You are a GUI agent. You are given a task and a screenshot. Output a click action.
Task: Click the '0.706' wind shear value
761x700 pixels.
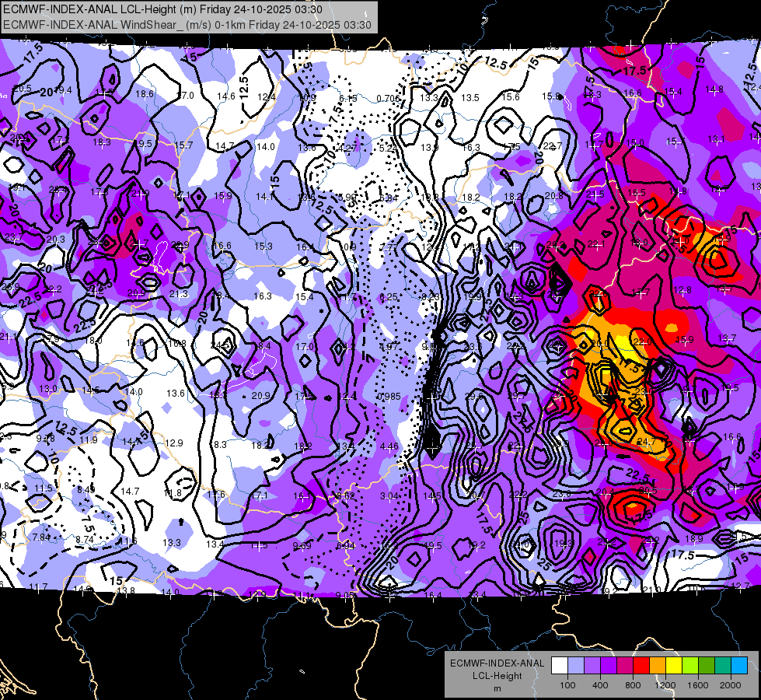tap(388, 99)
